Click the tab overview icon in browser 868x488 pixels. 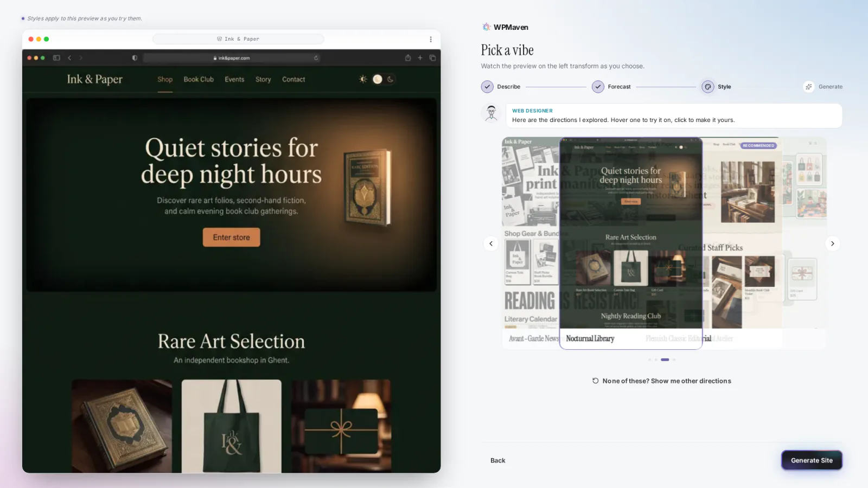(x=432, y=58)
